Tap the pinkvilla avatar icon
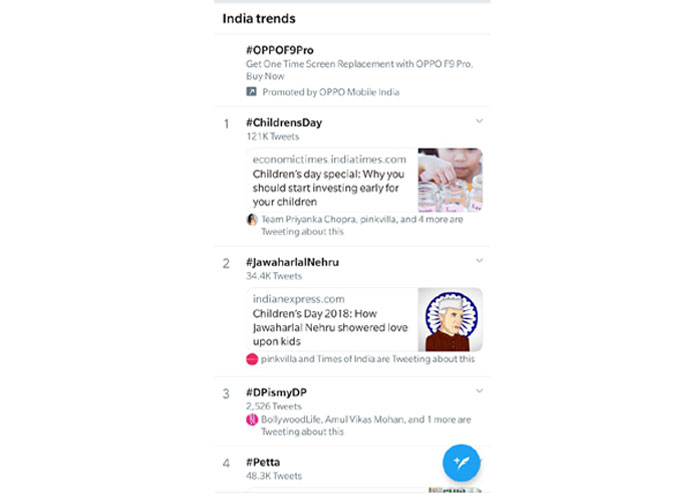 252,358
